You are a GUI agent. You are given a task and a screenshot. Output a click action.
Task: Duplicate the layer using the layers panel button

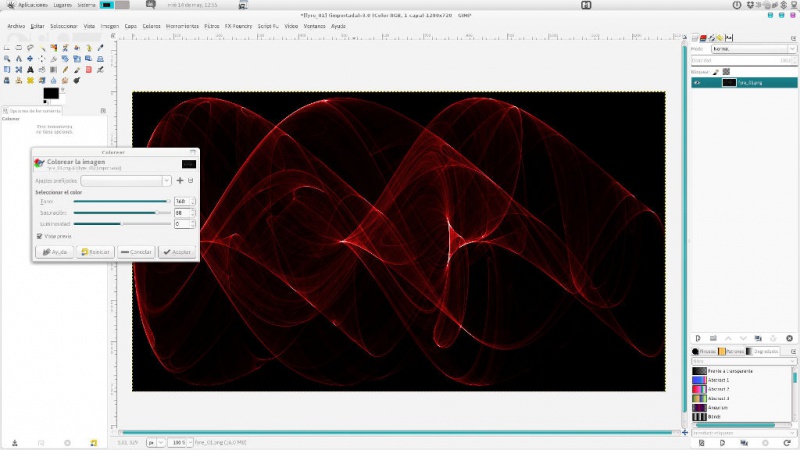coord(758,338)
